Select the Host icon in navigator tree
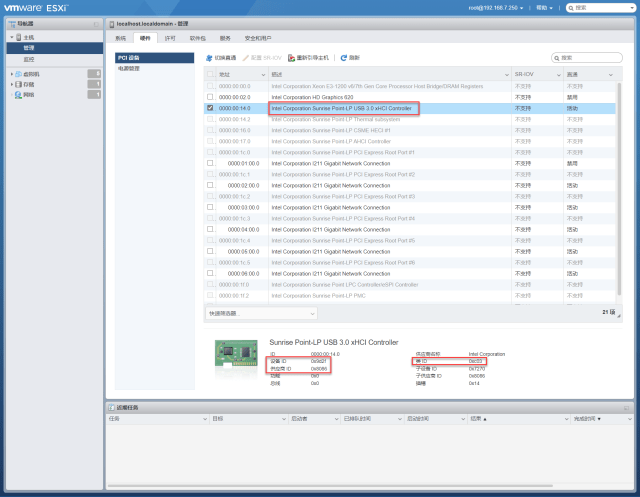This screenshot has width=640, height=497. [19, 38]
